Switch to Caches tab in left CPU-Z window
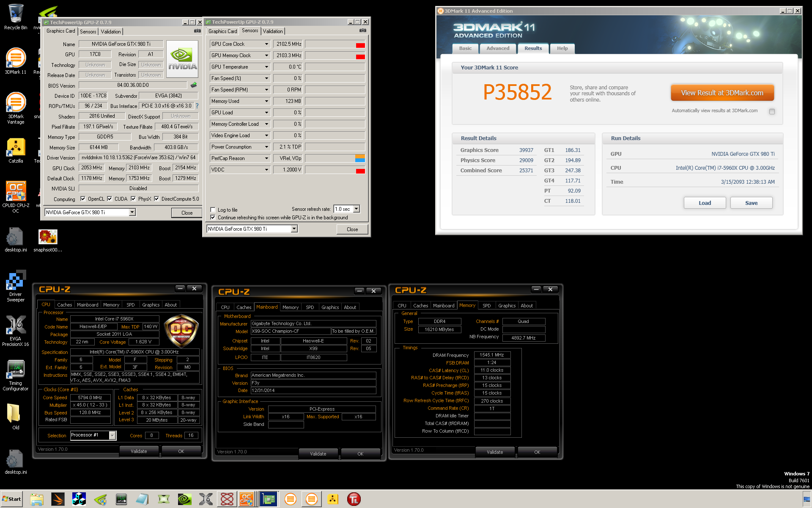The image size is (812, 508). (x=65, y=305)
